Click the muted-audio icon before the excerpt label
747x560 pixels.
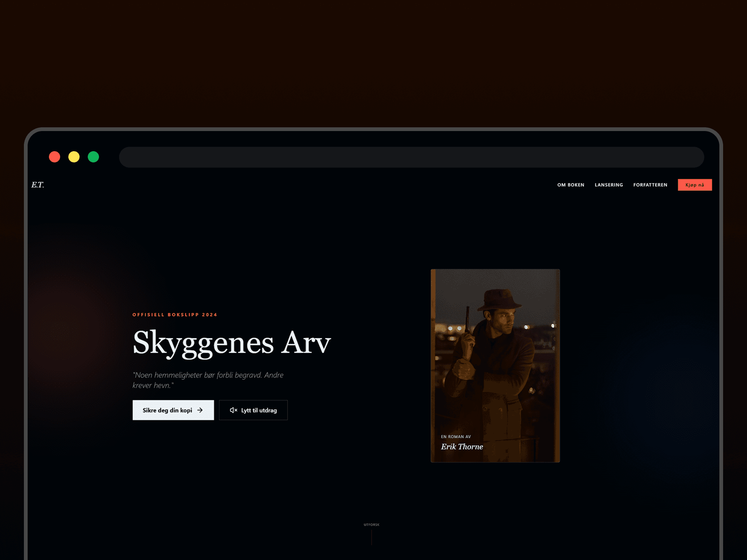(x=233, y=410)
